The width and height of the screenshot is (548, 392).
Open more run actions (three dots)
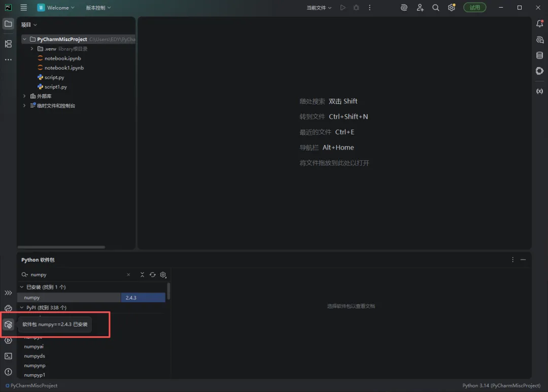pos(369,8)
